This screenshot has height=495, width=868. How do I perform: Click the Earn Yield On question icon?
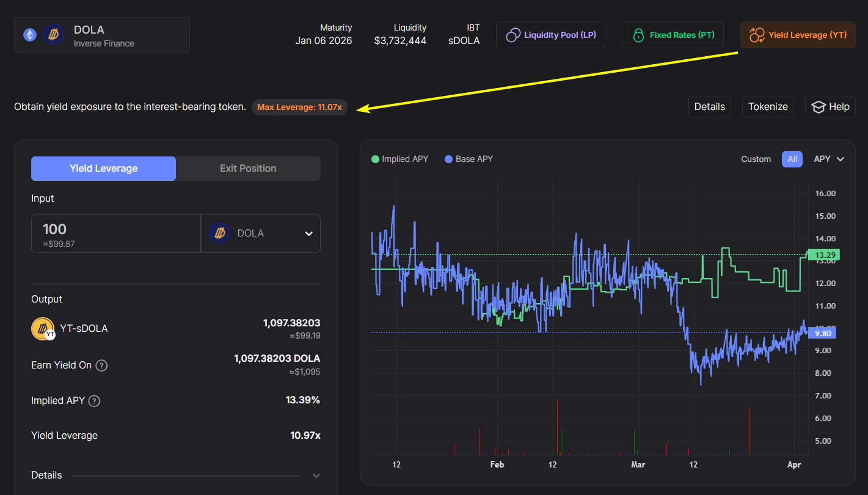102,365
